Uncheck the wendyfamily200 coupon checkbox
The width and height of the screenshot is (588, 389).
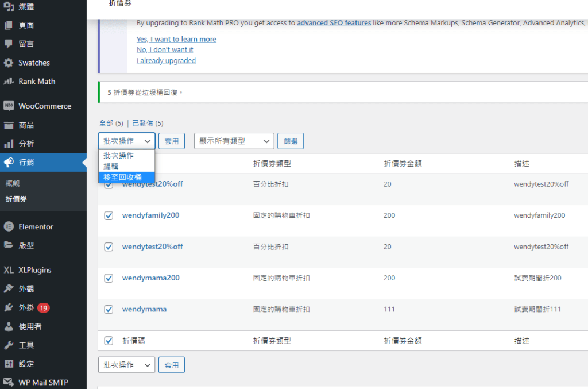tap(109, 215)
